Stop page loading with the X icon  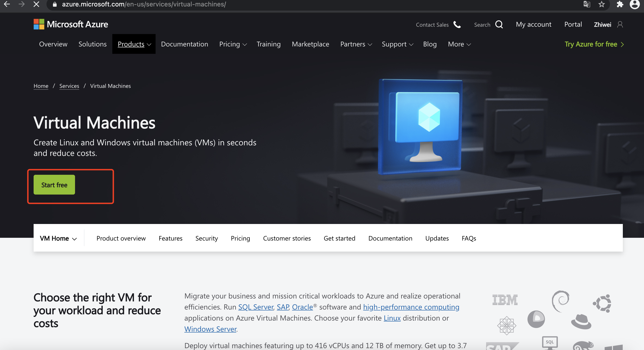click(37, 4)
